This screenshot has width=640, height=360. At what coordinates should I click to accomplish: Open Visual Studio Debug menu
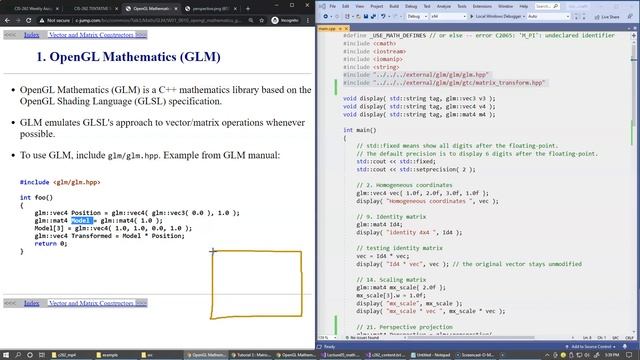click(x=411, y=6)
